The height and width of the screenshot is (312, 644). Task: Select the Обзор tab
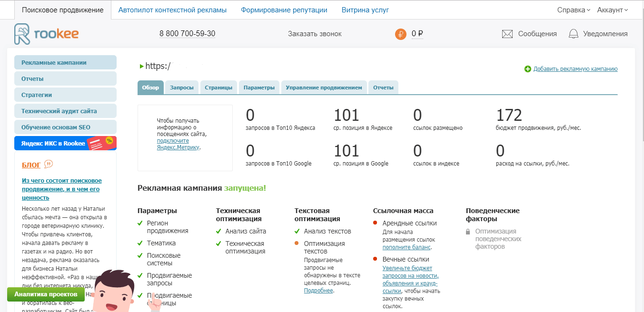[x=150, y=88]
